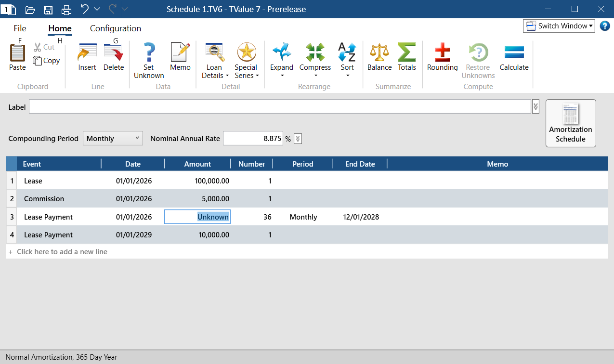Click the Nominal Annual Rate stepper
This screenshot has height=364, width=614.
point(297,138)
